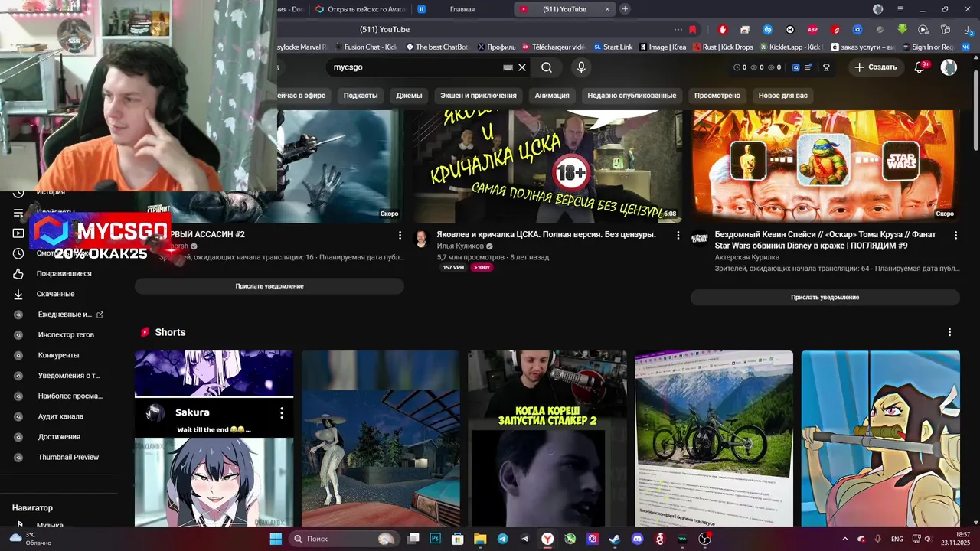Select the Джемы filter chip
This screenshot has width=980, height=551.
point(409,96)
